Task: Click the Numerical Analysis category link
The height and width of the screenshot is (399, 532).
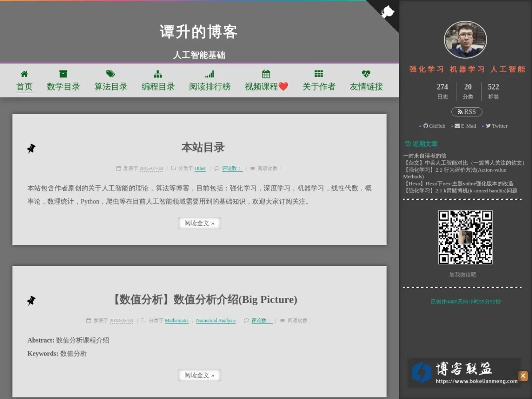Action: tap(215, 321)
